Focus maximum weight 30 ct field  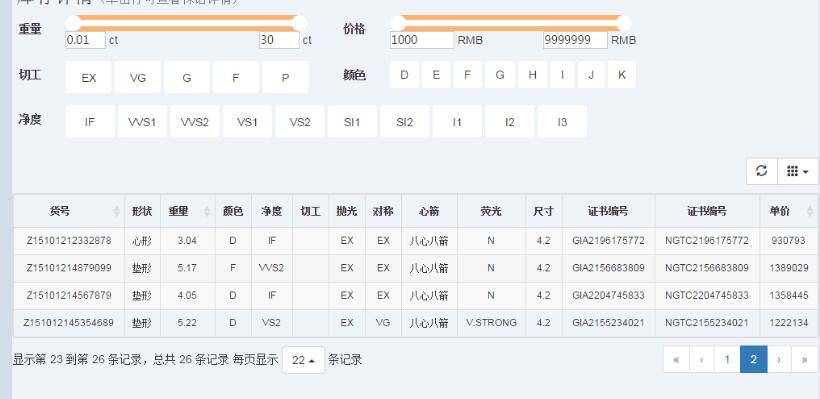(279, 40)
